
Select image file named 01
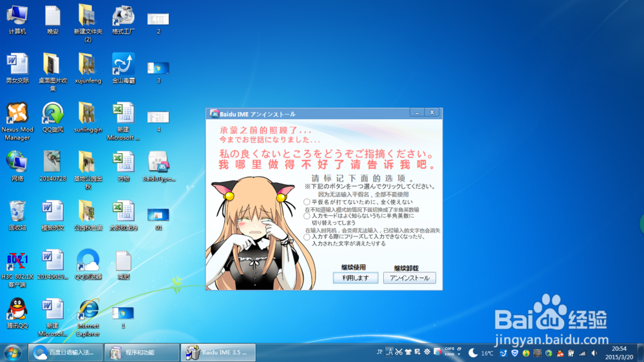click(158, 220)
